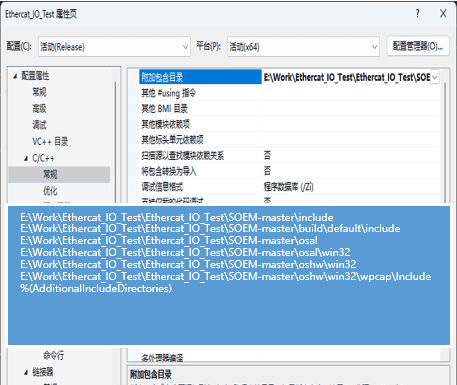Click the 否 value for 扫描源以查找模块依赖关系
Image resolution: width=457 pixels, height=385 pixels.
pos(267,155)
